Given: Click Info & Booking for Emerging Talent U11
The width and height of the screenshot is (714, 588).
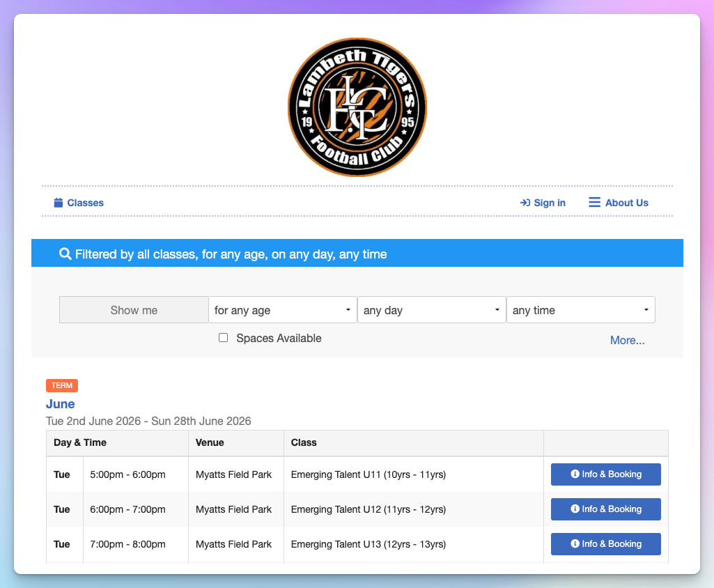Looking at the screenshot, I should coord(605,474).
